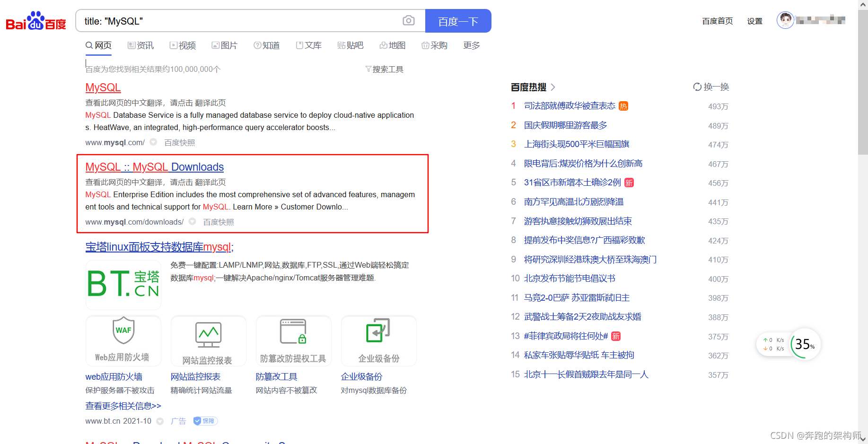Viewport: 868px width, 444px height.
Task: Click the 广告 label
Action: [178, 421]
